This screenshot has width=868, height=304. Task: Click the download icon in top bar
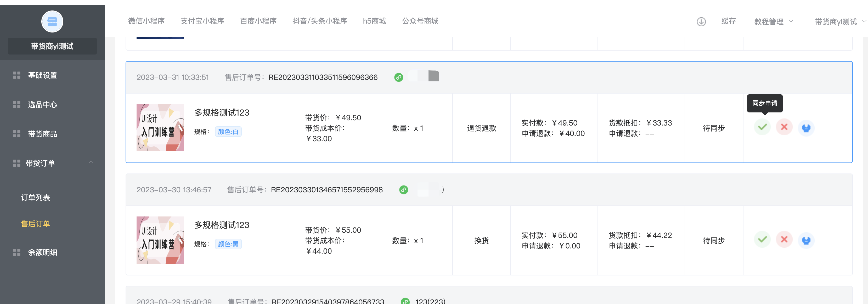coord(701,21)
